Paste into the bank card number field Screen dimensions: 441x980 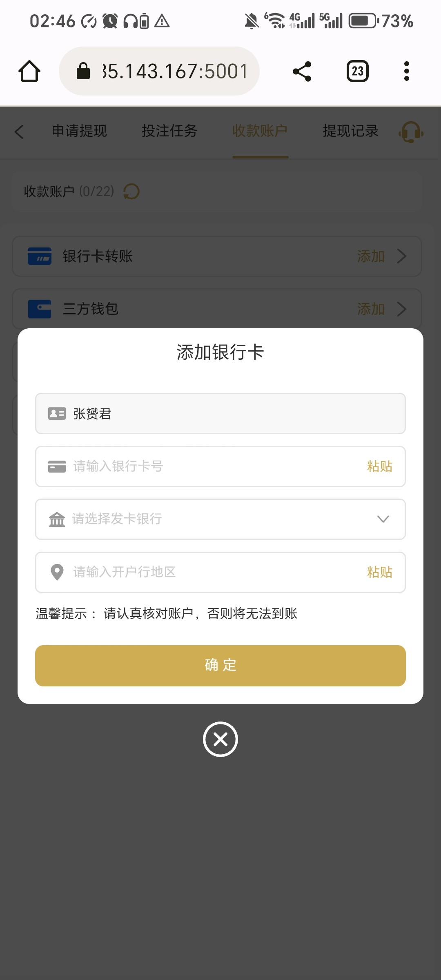click(x=379, y=466)
